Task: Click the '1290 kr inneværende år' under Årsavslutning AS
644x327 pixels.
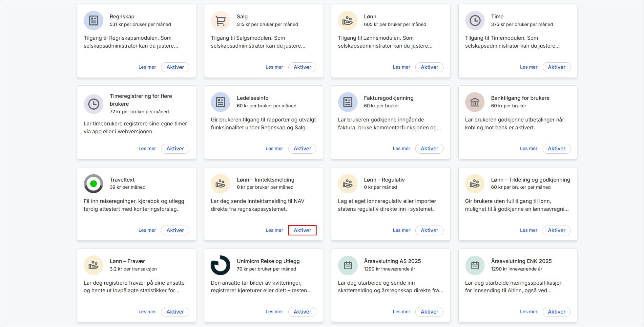Action: coord(389,269)
